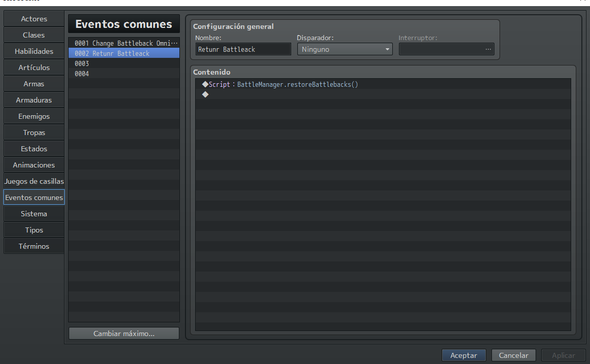Viewport: 590px width, 364px height.
Task: Select the Armas tab
Action: (34, 83)
